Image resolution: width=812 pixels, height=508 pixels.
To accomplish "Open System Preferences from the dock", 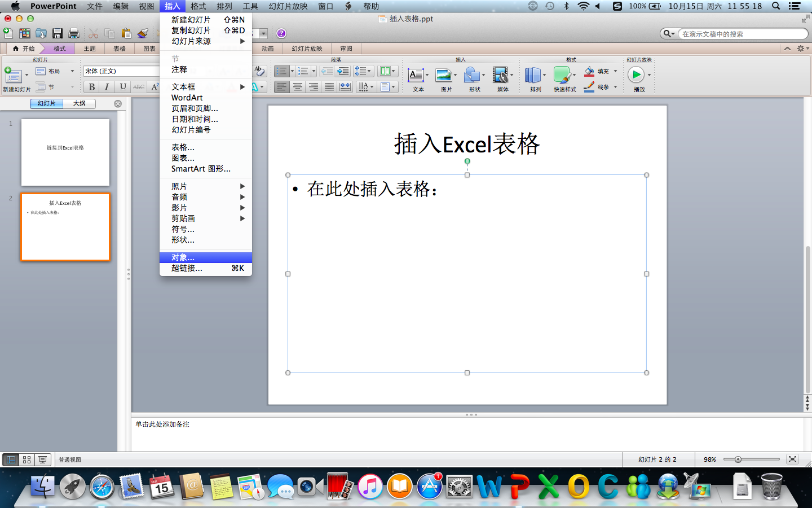I will (x=460, y=487).
